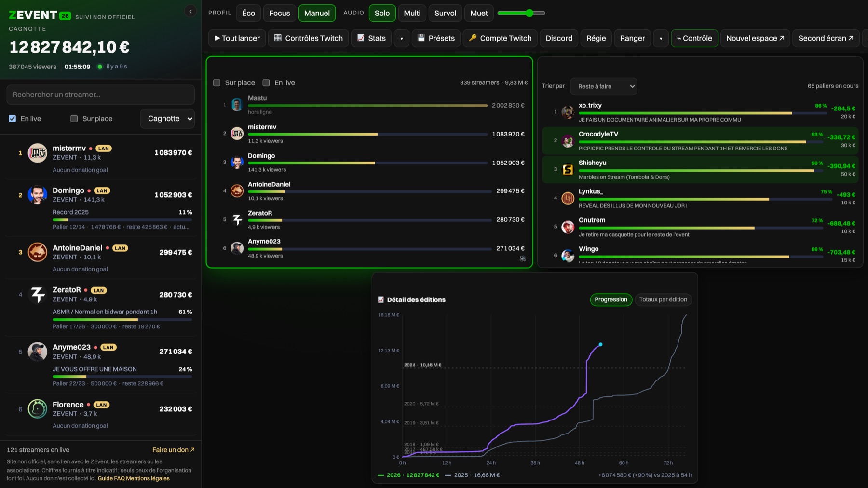Check En live in the ranking panel
This screenshot has height=488, width=868.
coord(266,83)
